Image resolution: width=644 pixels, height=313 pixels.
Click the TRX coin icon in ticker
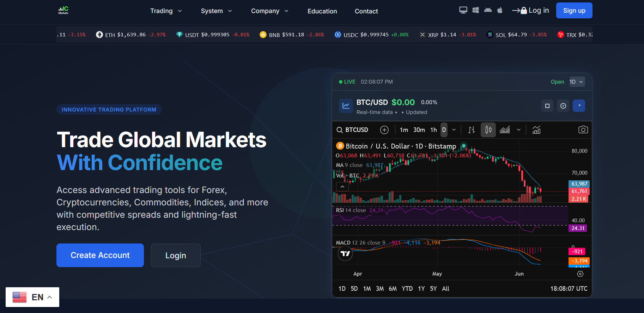[561, 35]
